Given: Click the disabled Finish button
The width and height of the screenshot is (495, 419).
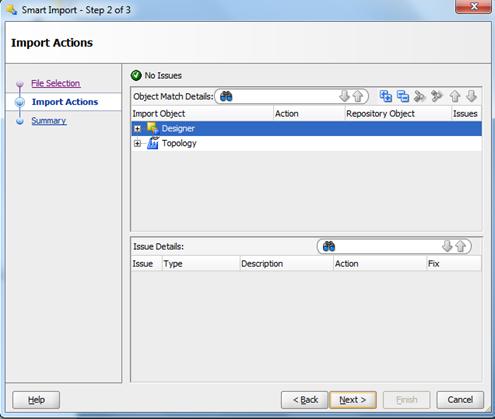Looking at the screenshot, I should pyautogui.click(x=407, y=400).
